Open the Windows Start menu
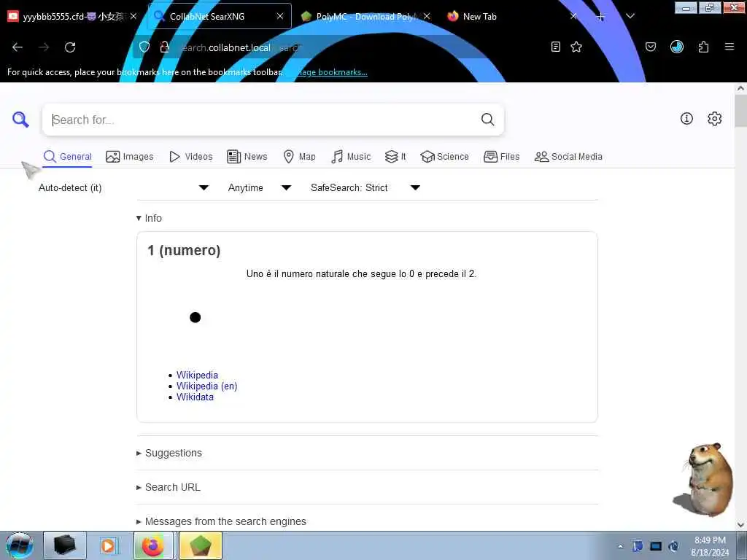747x560 pixels. click(19, 545)
